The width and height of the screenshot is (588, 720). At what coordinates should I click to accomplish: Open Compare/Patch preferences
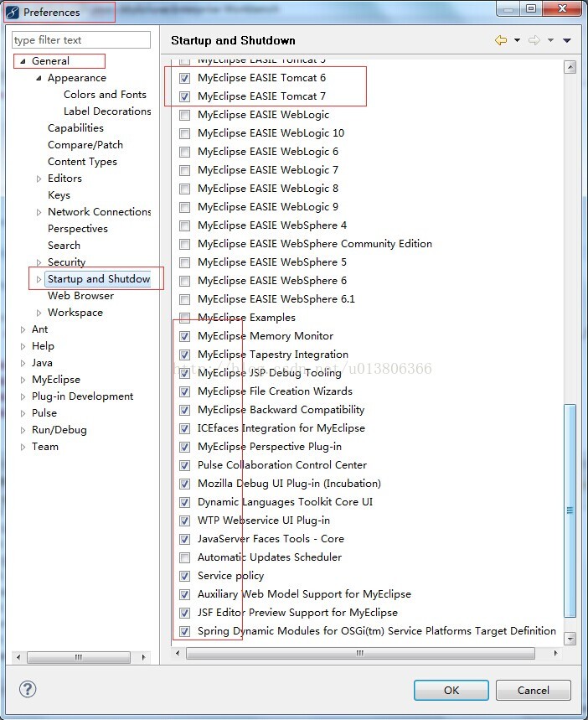coord(85,145)
